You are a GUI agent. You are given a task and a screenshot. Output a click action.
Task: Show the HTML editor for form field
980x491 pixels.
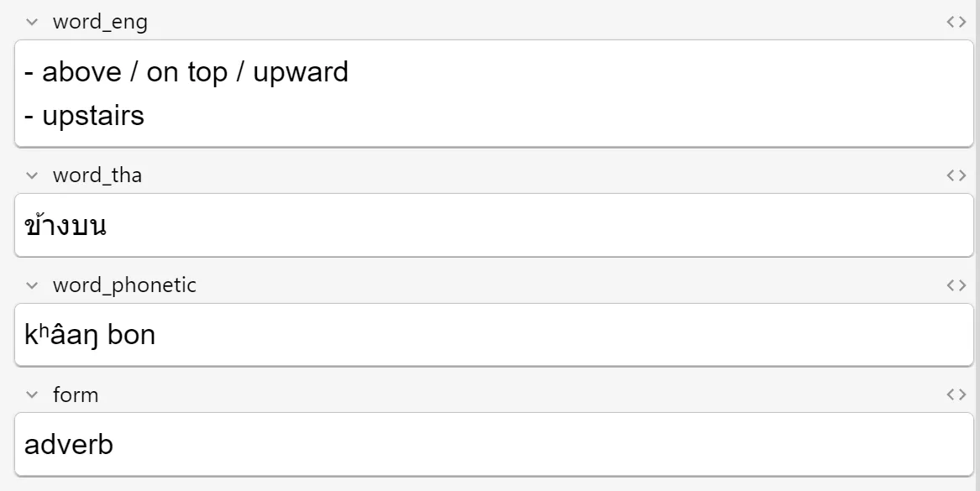tap(956, 394)
